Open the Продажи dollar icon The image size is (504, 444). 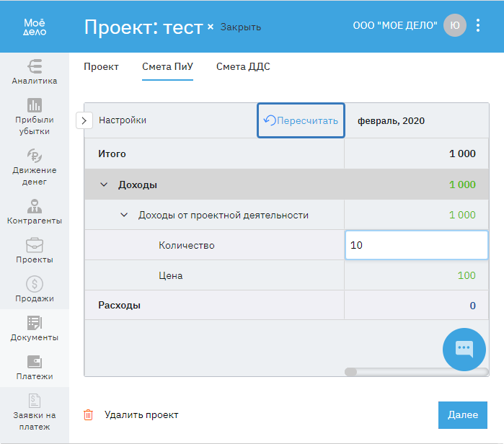click(35, 283)
